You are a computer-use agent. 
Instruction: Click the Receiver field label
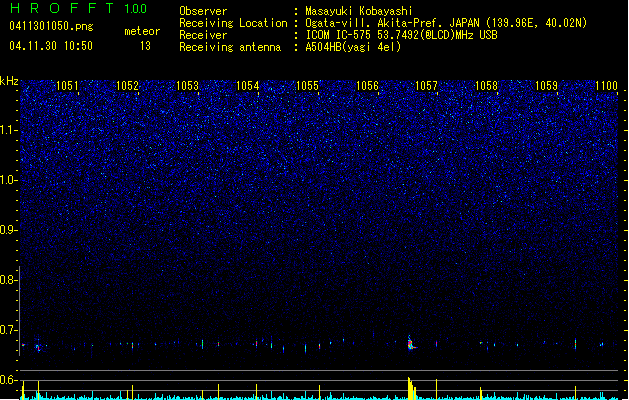tap(203, 35)
